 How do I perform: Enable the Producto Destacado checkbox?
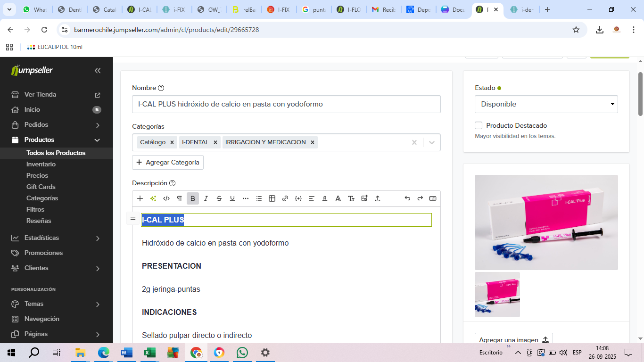coord(479,125)
